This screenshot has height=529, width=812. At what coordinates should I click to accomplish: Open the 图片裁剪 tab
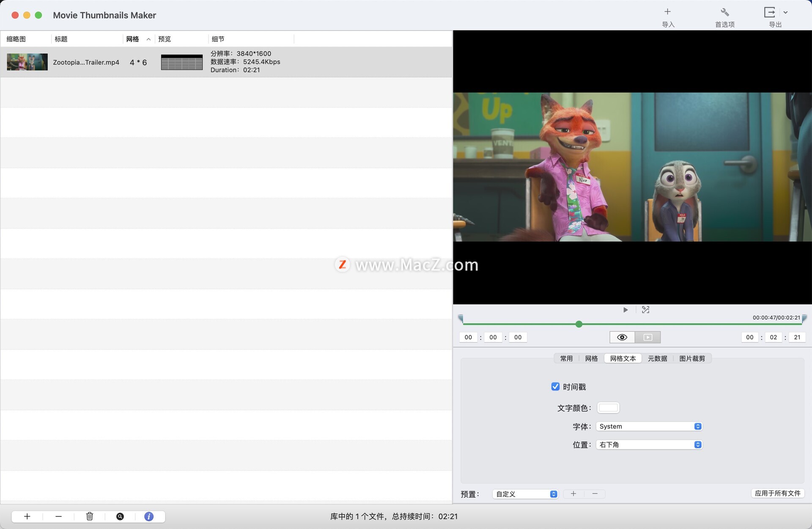click(692, 358)
